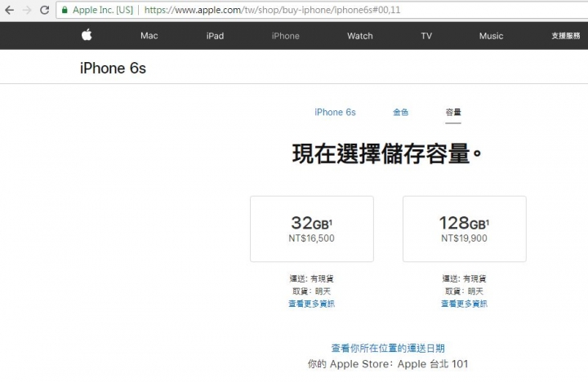
Task: Reload the page with the refresh icon
Action: (x=45, y=10)
